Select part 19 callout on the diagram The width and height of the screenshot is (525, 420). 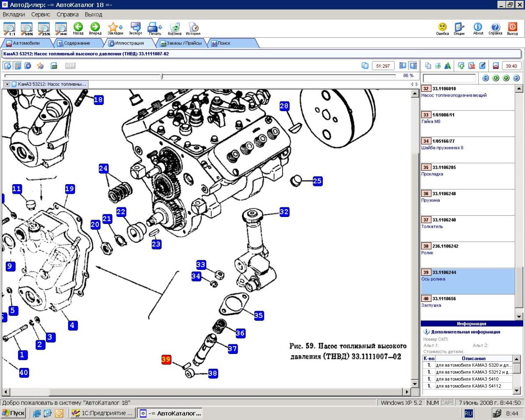coord(70,189)
